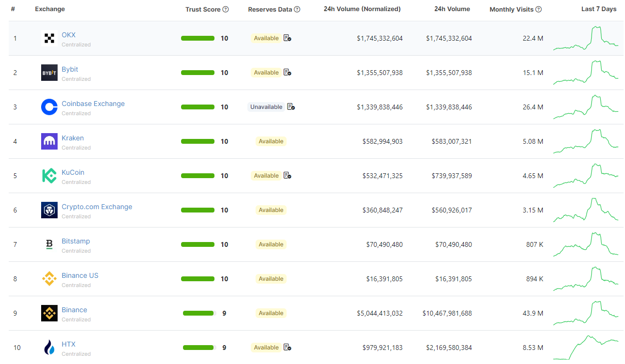Click HTX normalized volume $979,921,183
The image size is (625, 364).
[x=382, y=348]
